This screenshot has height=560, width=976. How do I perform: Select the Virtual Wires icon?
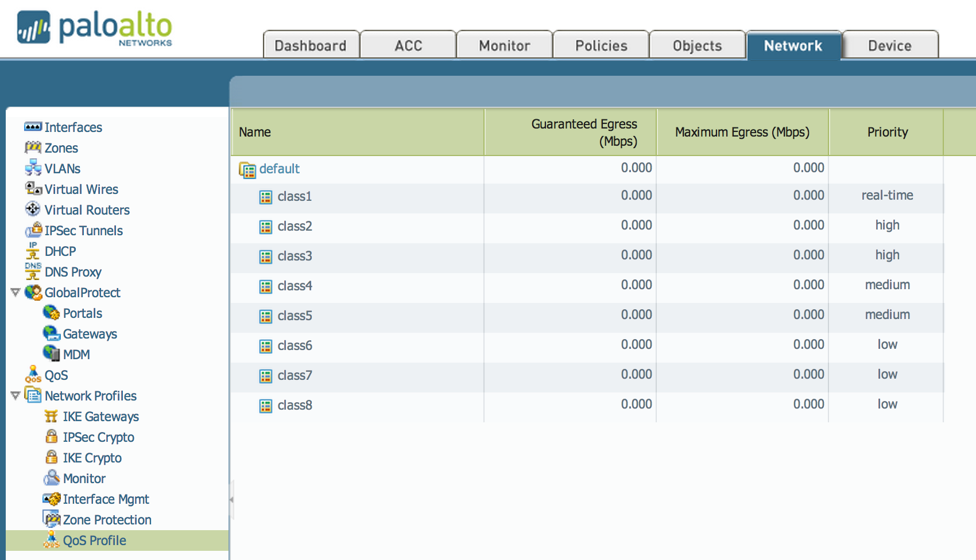[34, 189]
